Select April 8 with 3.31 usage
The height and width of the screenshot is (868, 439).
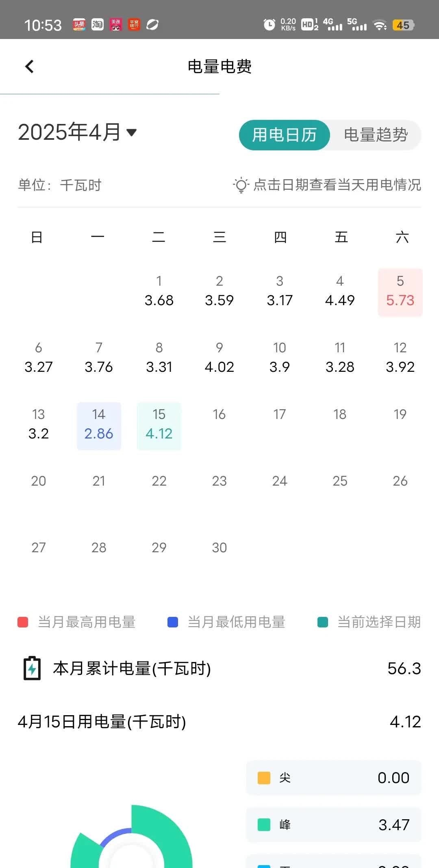click(159, 358)
